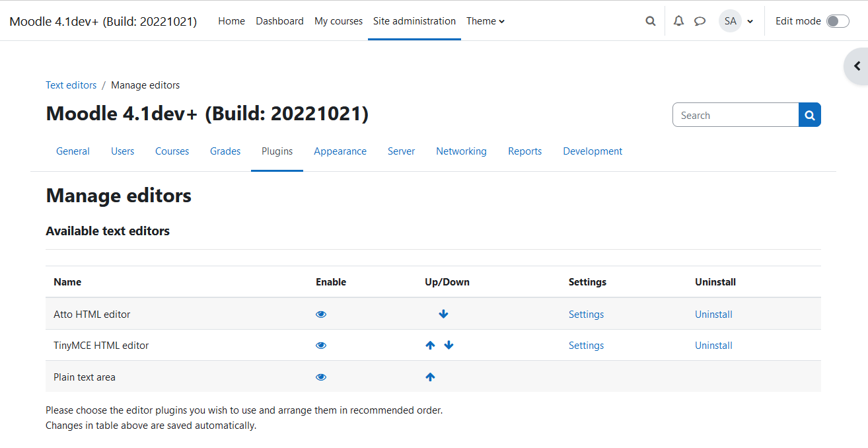Open My courses in top navigation
Image resolution: width=868 pixels, height=448 pixels.
click(338, 21)
